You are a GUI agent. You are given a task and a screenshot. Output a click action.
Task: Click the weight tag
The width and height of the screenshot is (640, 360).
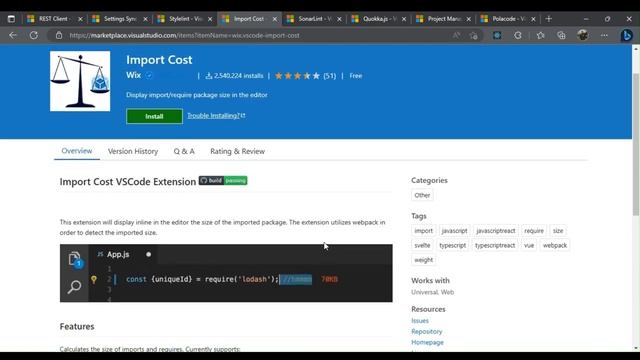pyautogui.click(x=423, y=260)
